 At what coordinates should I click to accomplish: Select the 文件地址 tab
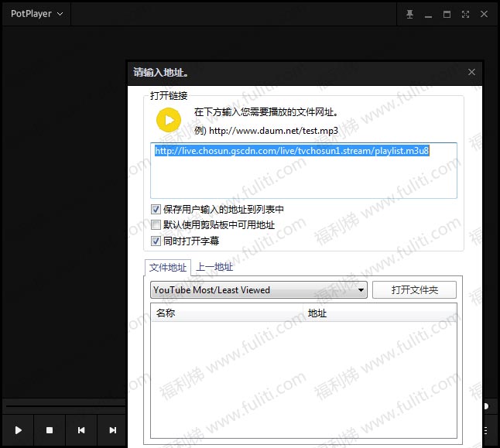168,267
